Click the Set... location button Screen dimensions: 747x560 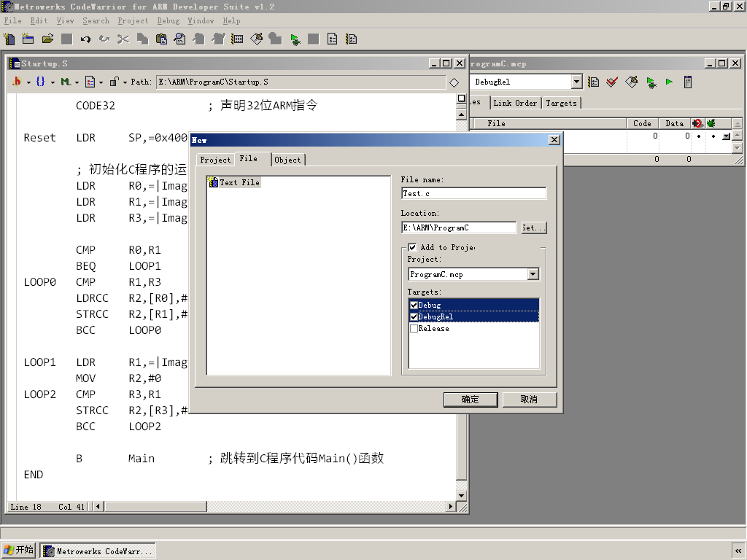tap(533, 227)
